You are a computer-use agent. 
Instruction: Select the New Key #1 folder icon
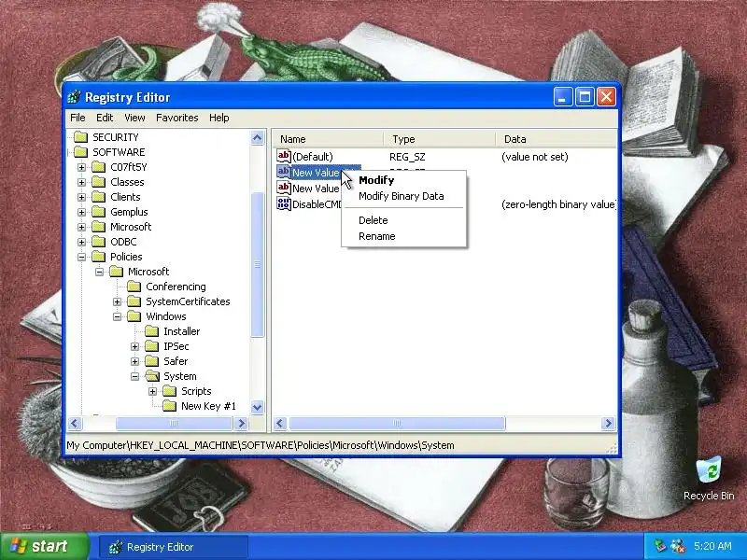[x=170, y=406]
